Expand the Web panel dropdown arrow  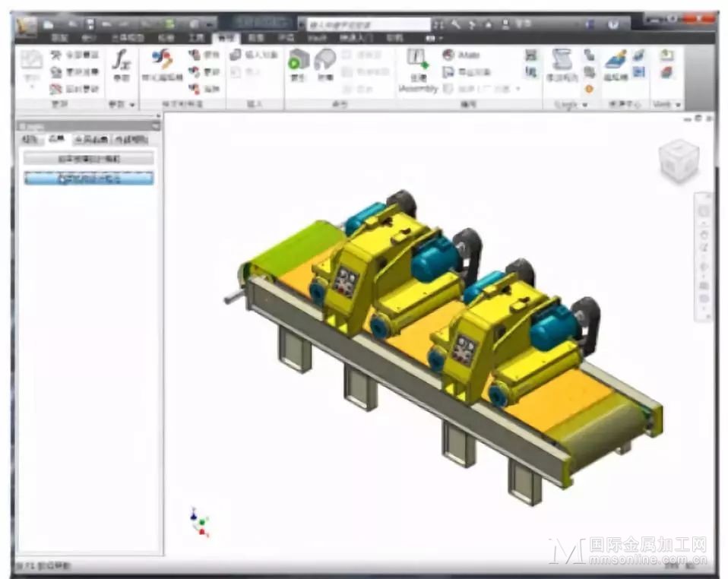(x=678, y=105)
